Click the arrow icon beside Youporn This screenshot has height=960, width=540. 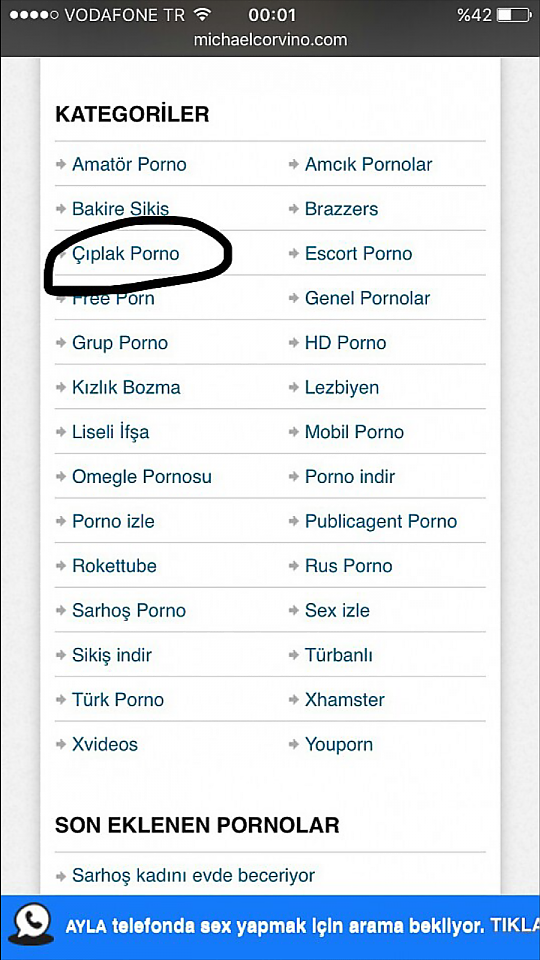(x=294, y=745)
